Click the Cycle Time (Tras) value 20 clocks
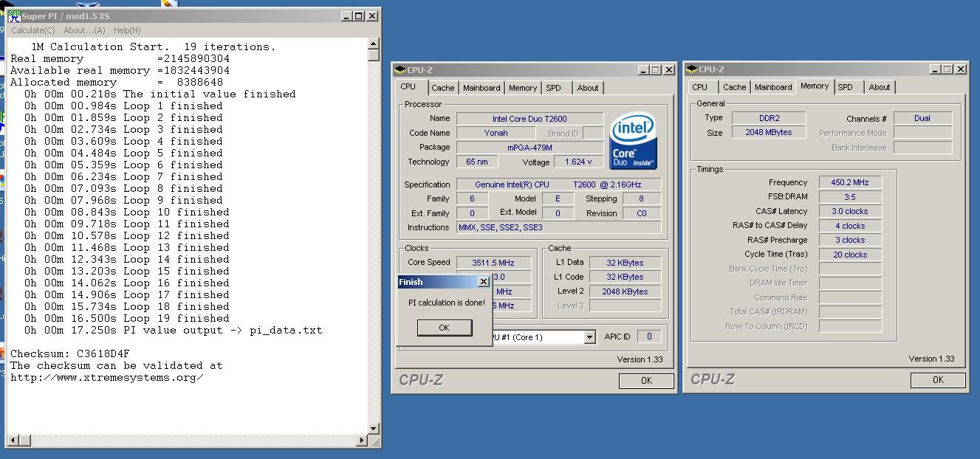 tap(850, 255)
